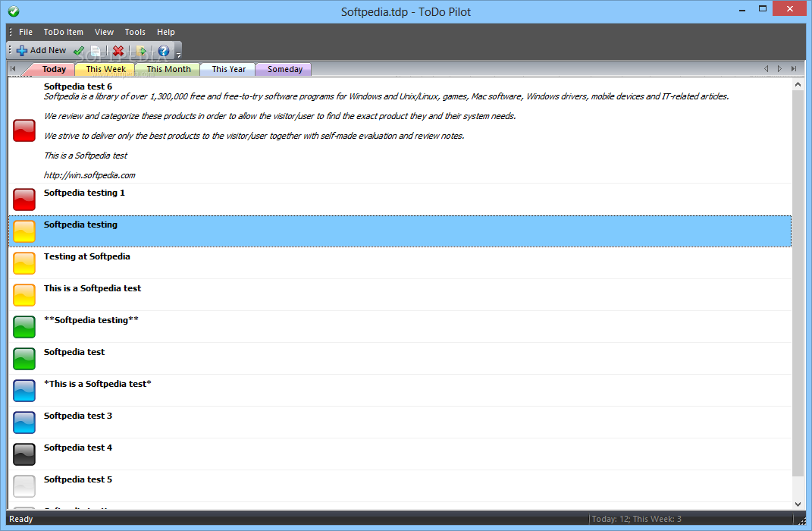Switch to the This Year tab
Image resolution: width=812 pixels, height=531 pixels.
pos(228,69)
